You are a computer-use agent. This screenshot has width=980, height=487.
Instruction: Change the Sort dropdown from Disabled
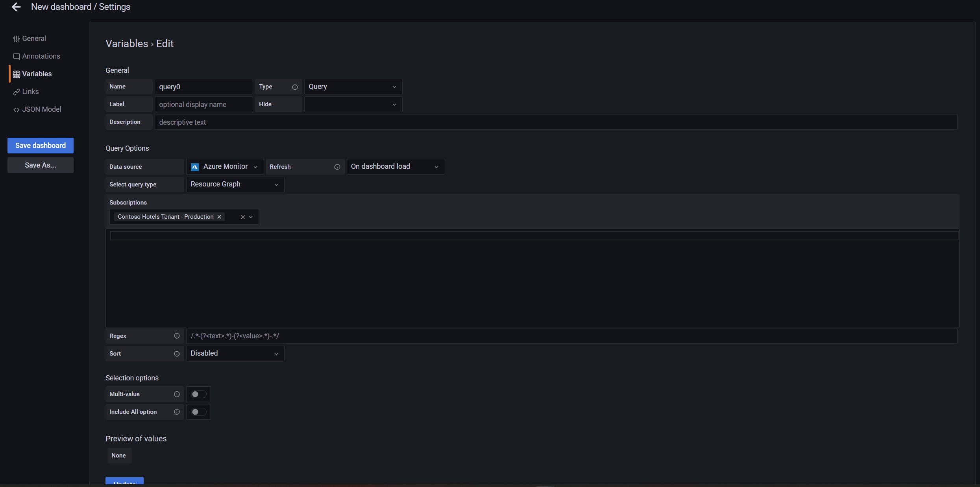[235, 353]
